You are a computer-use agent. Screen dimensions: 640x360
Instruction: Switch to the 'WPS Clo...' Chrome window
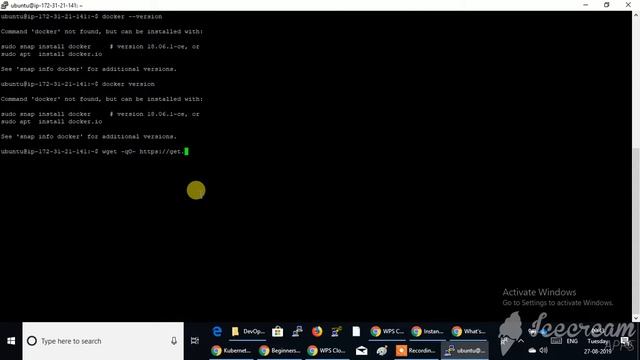pyautogui.click(x=327, y=351)
